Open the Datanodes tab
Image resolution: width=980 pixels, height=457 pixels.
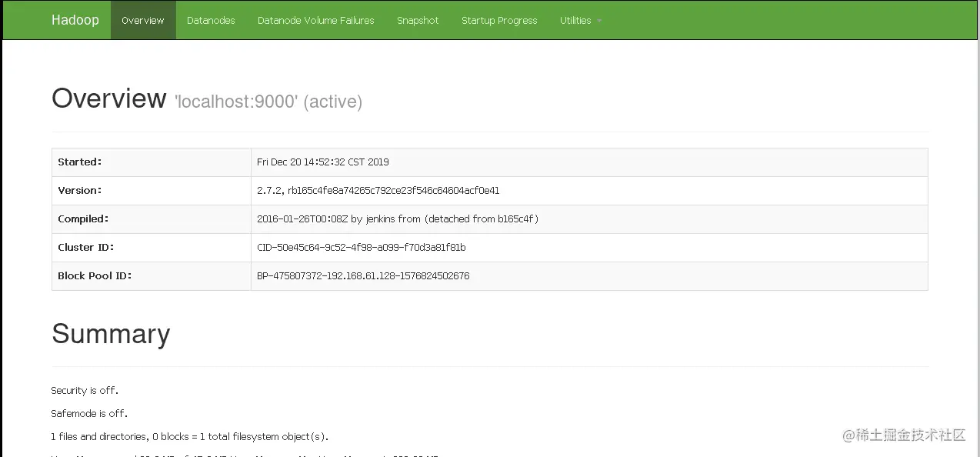pyautogui.click(x=211, y=21)
